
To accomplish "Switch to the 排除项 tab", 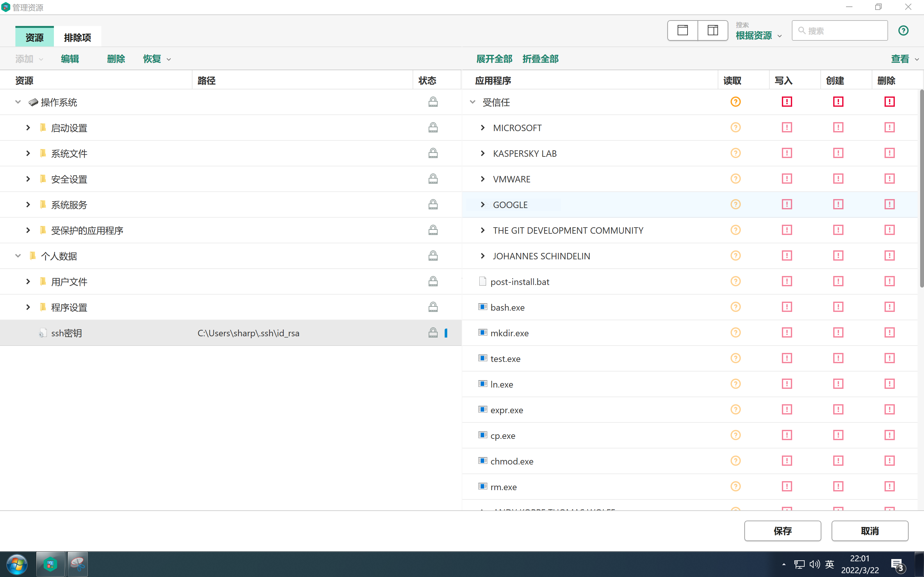I will (78, 38).
